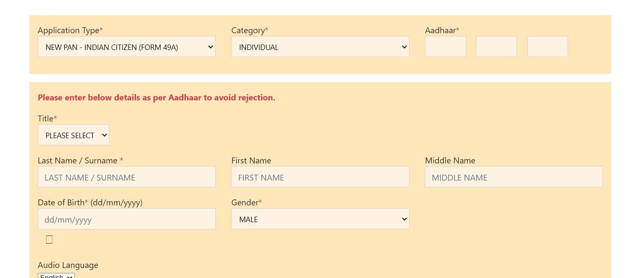Screen dimensions: 644x278
Task: Click the Gender label text
Action: pos(245,203)
